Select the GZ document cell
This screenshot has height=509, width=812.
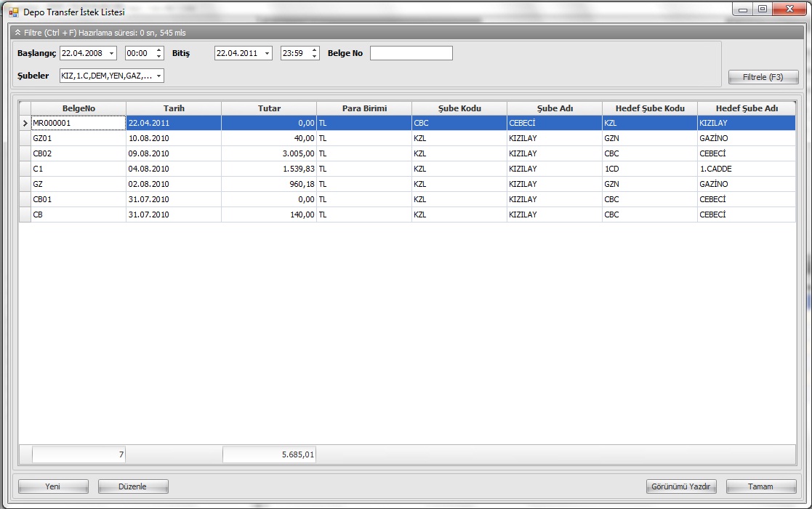(x=79, y=185)
